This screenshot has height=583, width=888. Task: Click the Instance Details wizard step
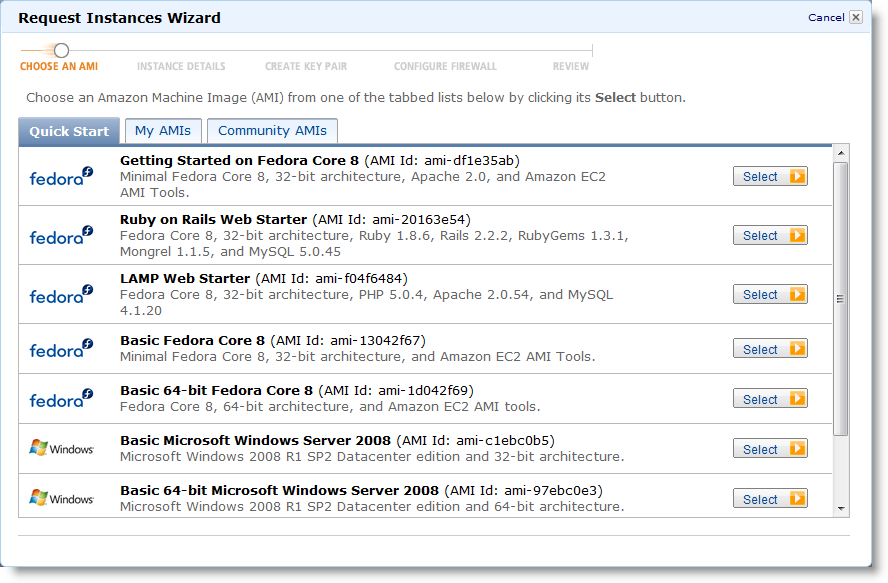pyautogui.click(x=181, y=66)
